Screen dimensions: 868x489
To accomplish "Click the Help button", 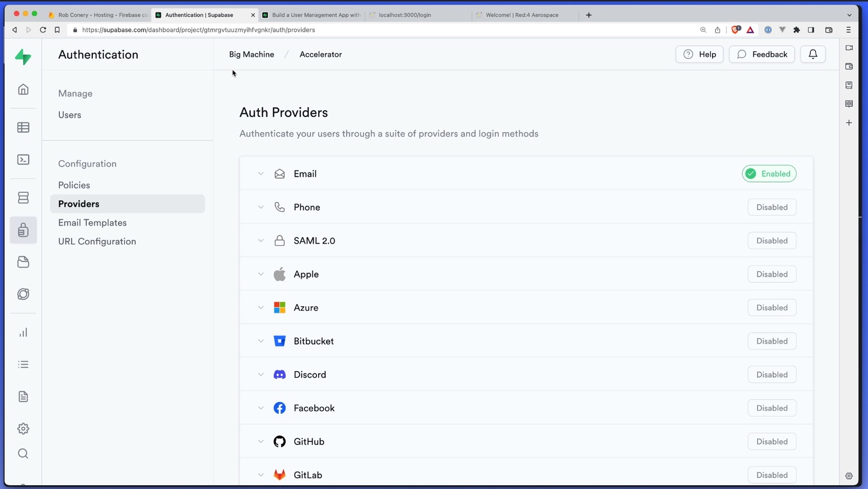I will (699, 54).
